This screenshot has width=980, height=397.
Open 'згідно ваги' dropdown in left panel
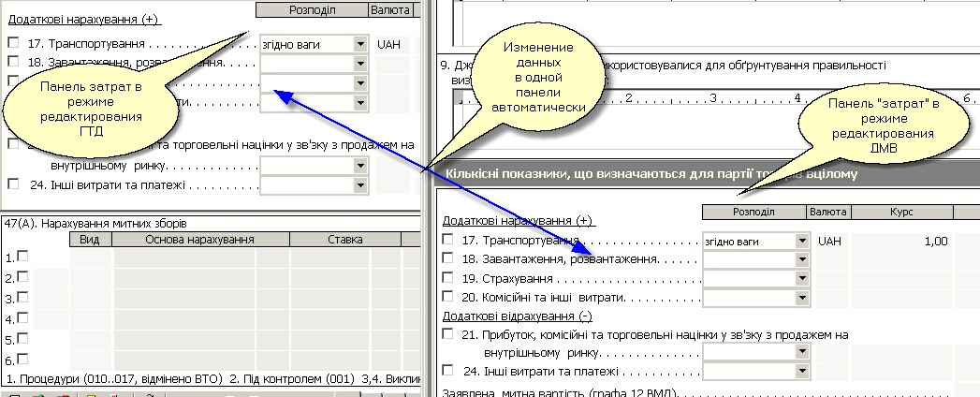(x=360, y=44)
